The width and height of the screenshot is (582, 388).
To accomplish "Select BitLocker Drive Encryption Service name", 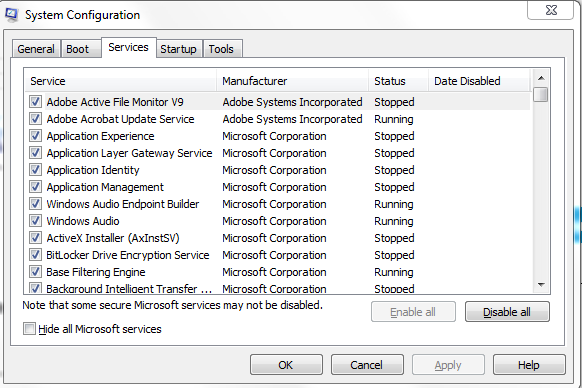I will (x=128, y=255).
